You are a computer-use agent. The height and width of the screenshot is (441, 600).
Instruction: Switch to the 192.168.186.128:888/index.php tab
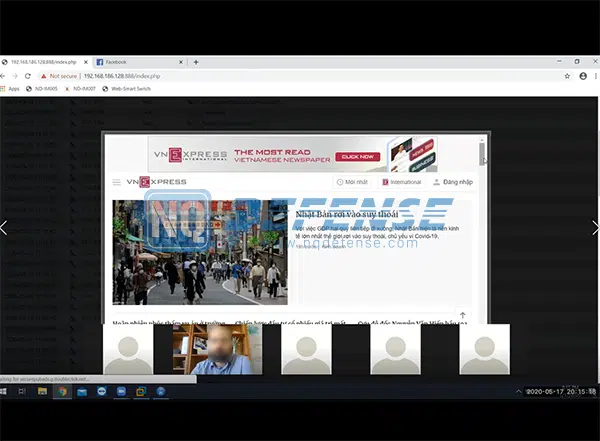tap(44, 62)
